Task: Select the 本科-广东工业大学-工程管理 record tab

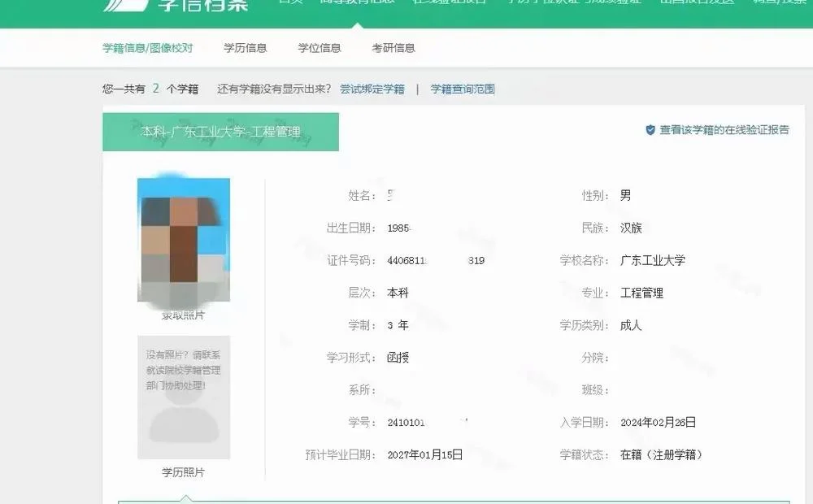Action: tap(221, 132)
